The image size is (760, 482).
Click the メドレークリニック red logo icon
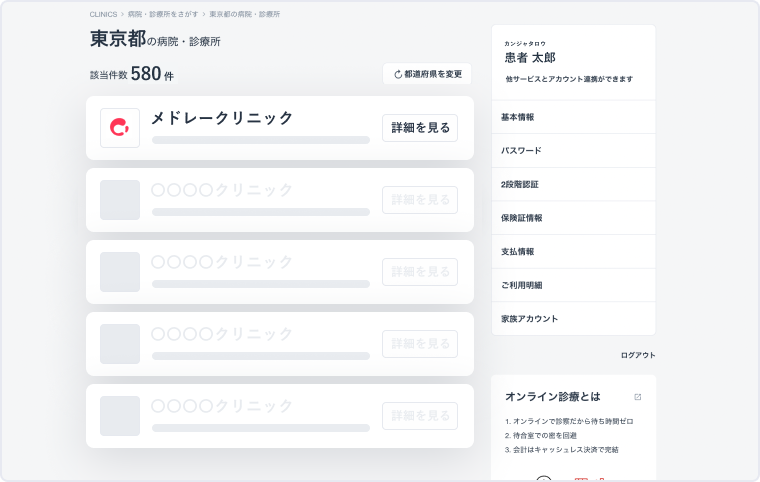point(120,128)
